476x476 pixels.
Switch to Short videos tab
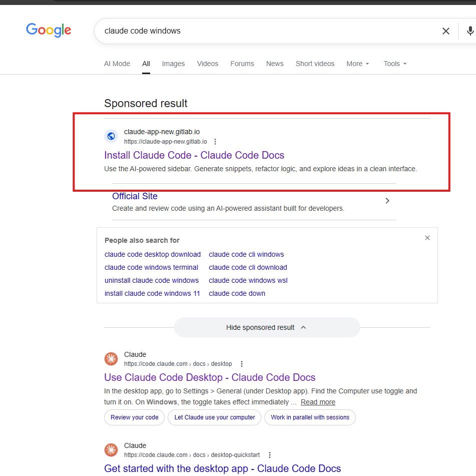[315, 64]
